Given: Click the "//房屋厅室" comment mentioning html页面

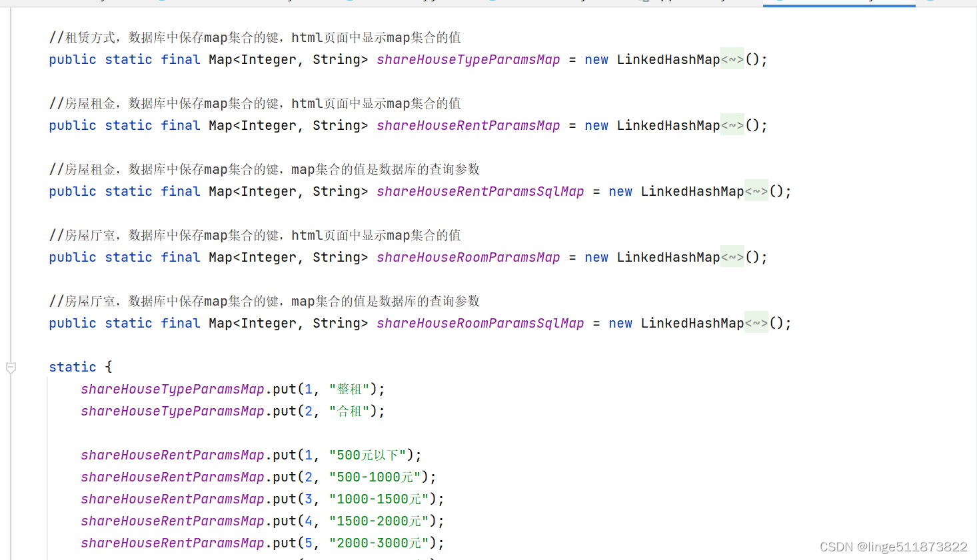Looking at the screenshot, I should pyautogui.click(x=255, y=236).
